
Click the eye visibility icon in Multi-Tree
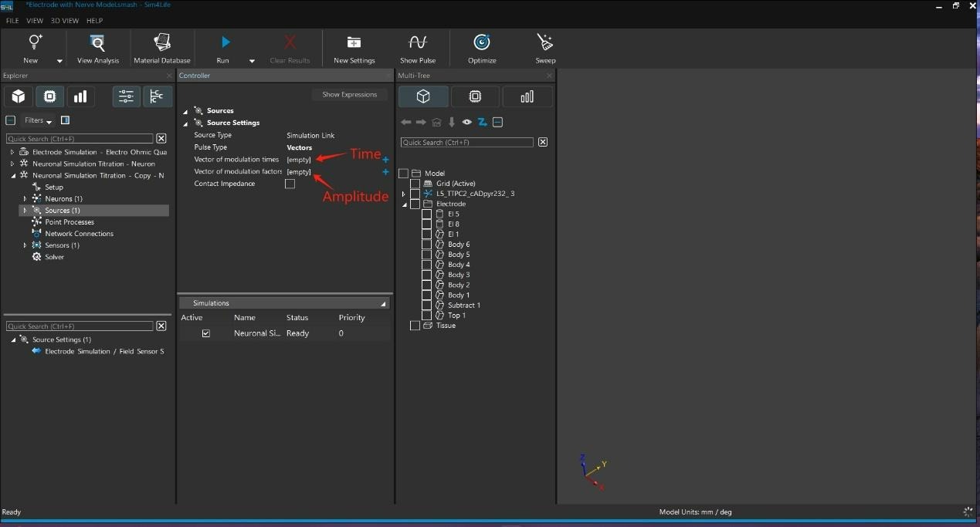click(x=467, y=122)
